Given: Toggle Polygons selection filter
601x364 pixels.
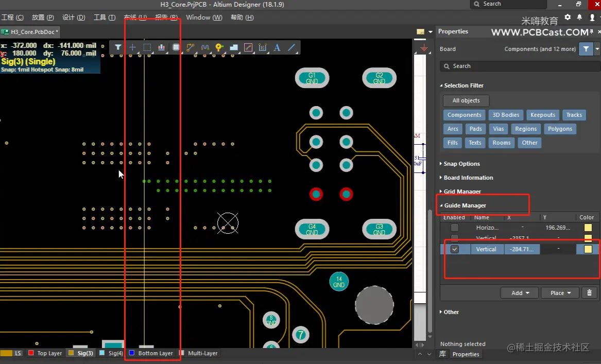Looking at the screenshot, I should coord(560,129).
